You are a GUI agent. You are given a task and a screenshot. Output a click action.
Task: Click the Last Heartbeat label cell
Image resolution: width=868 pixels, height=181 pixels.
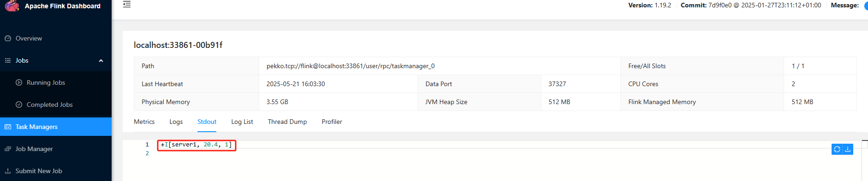pyautogui.click(x=196, y=84)
